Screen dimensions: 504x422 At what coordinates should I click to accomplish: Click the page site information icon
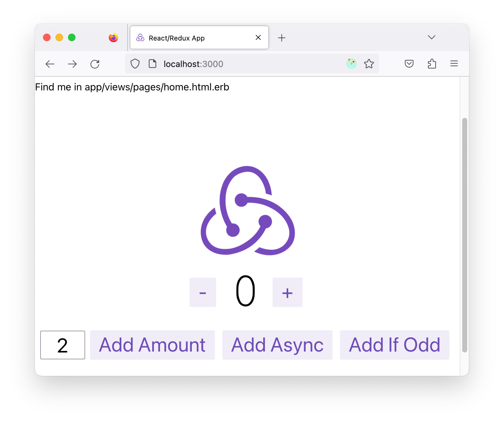coord(153,64)
